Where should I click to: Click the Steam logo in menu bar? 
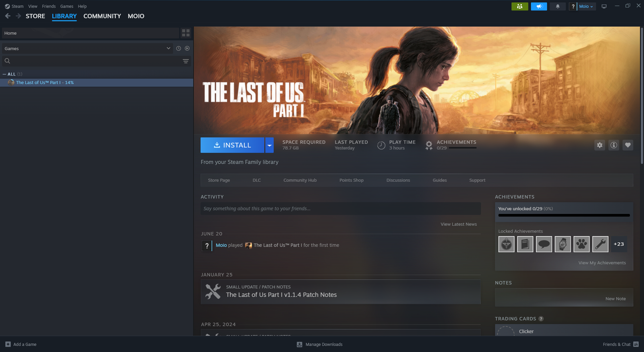pyautogui.click(x=7, y=6)
